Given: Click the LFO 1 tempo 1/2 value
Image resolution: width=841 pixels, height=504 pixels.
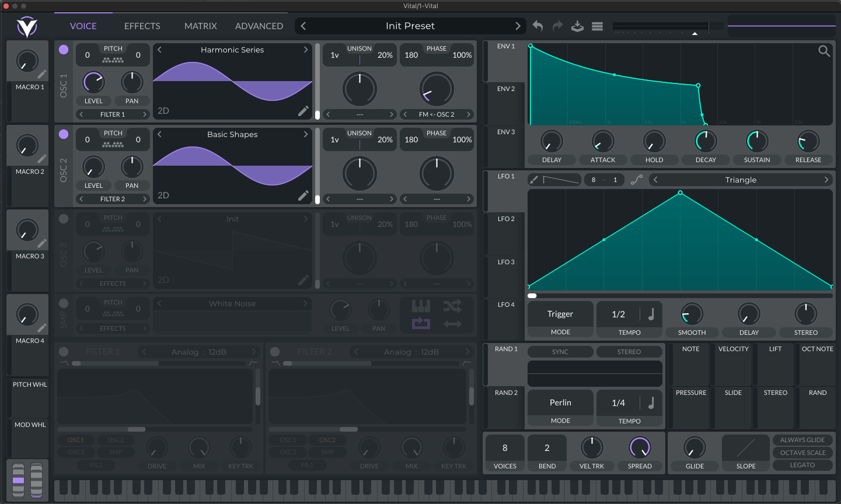Looking at the screenshot, I should tap(618, 314).
